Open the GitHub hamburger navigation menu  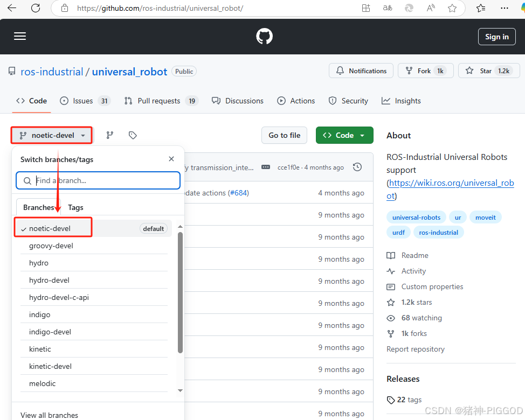tap(20, 36)
